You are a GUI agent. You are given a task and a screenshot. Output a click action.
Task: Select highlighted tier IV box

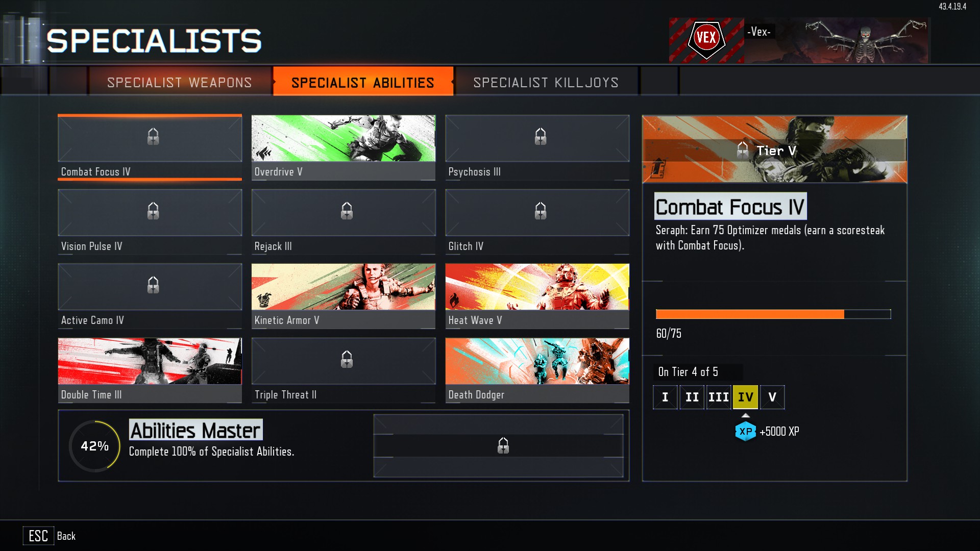tap(745, 397)
